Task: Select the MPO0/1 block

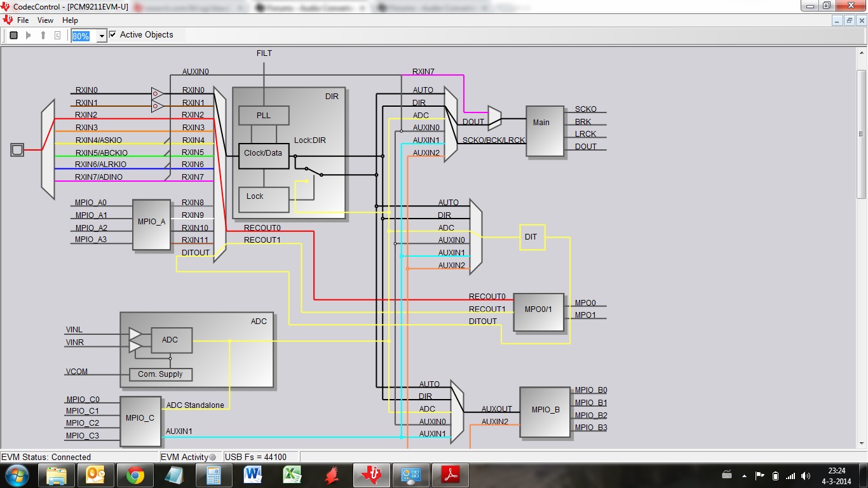Action: coord(538,311)
